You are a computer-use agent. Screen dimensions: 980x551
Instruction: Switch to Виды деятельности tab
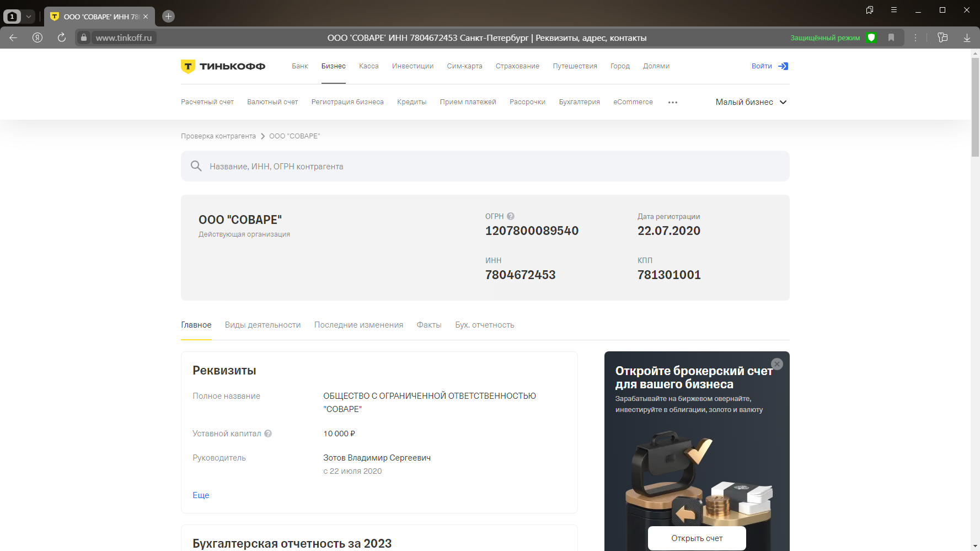point(263,325)
